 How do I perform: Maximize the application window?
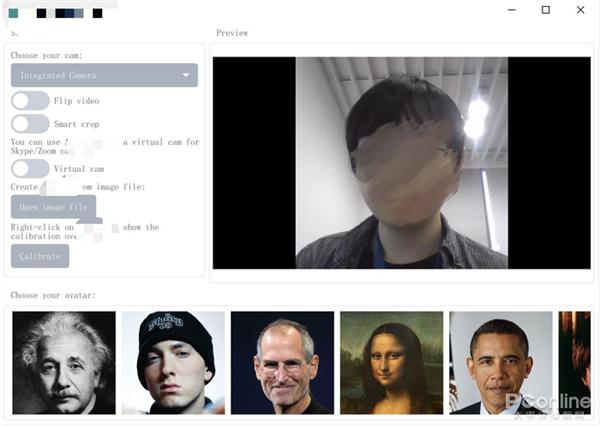point(546,10)
